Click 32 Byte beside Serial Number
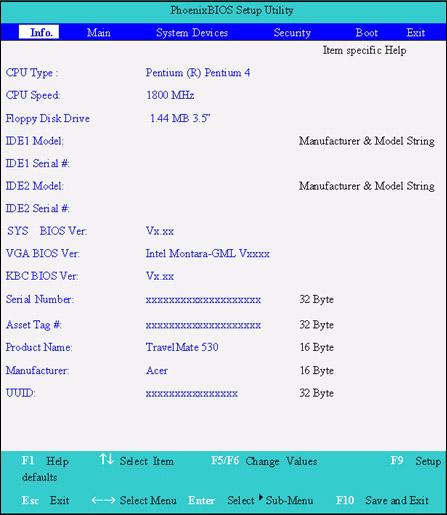 tap(316, 299)
